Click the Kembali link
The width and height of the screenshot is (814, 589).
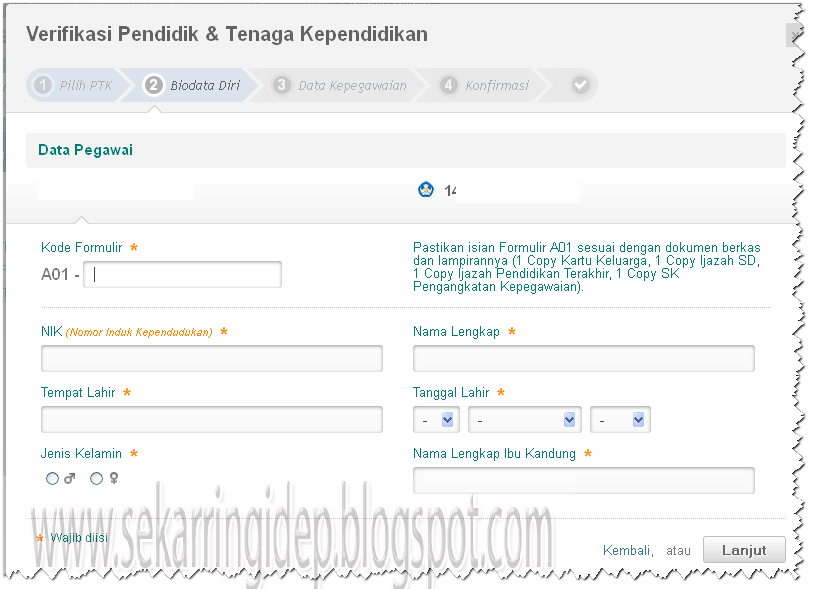tap(627, 550)
